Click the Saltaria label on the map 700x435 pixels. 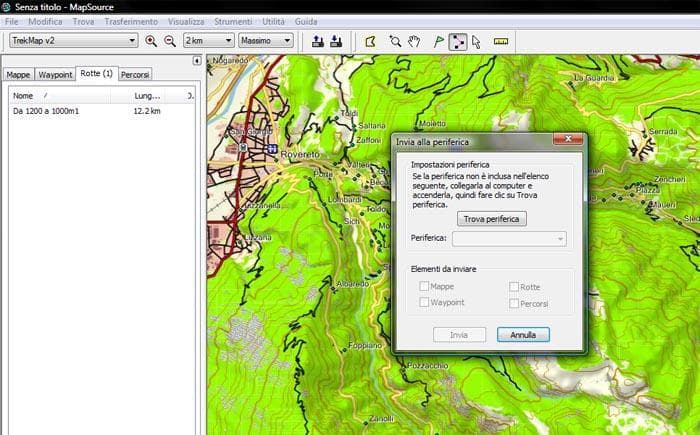click(x=371, y=126)
